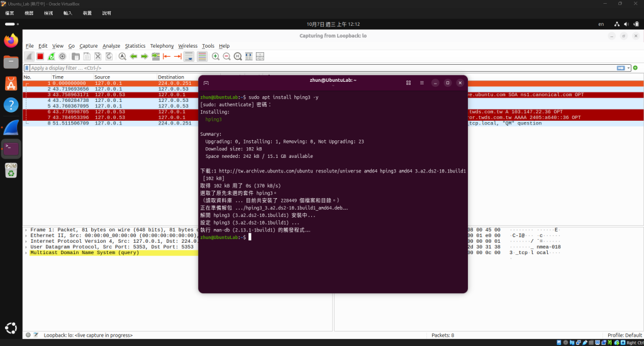Open Ubuntu App Center dock icon
The width and height of the screenshot is (644, 346).
pyautogui.click(x=11, y=84)
